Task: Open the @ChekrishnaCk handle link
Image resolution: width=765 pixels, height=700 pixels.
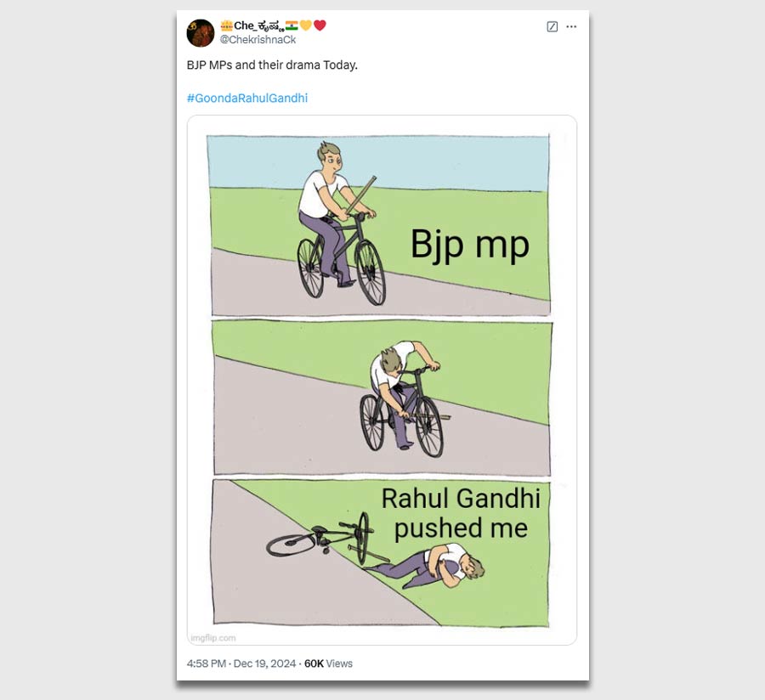Action: click(258, 40)
